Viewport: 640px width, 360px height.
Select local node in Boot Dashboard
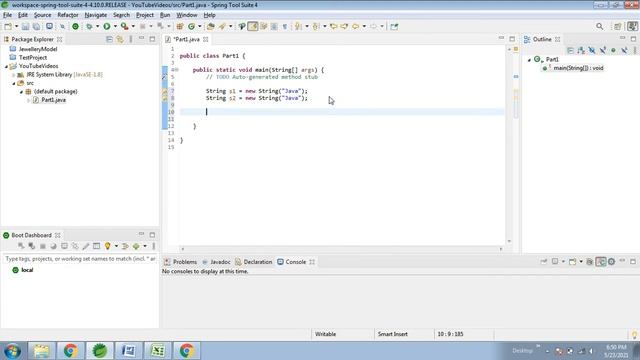coord(27,270)
